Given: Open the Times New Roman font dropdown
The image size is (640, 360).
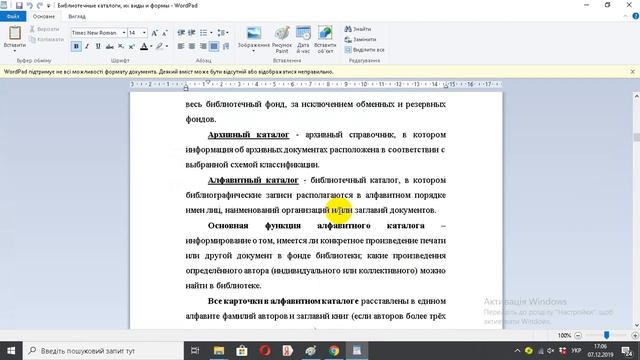Looking at the screenshot, I should (124, 33).
